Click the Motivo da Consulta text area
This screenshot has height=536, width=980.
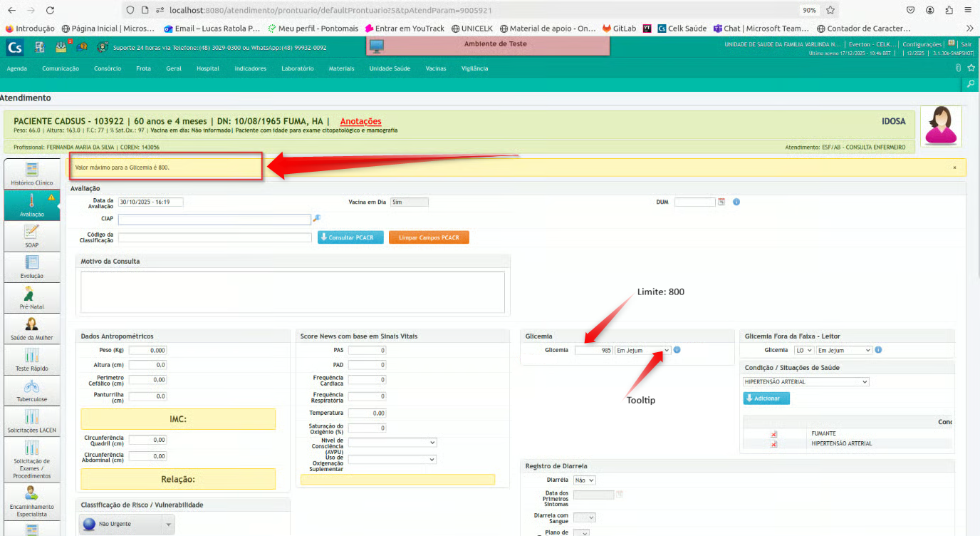coord(292,291)
